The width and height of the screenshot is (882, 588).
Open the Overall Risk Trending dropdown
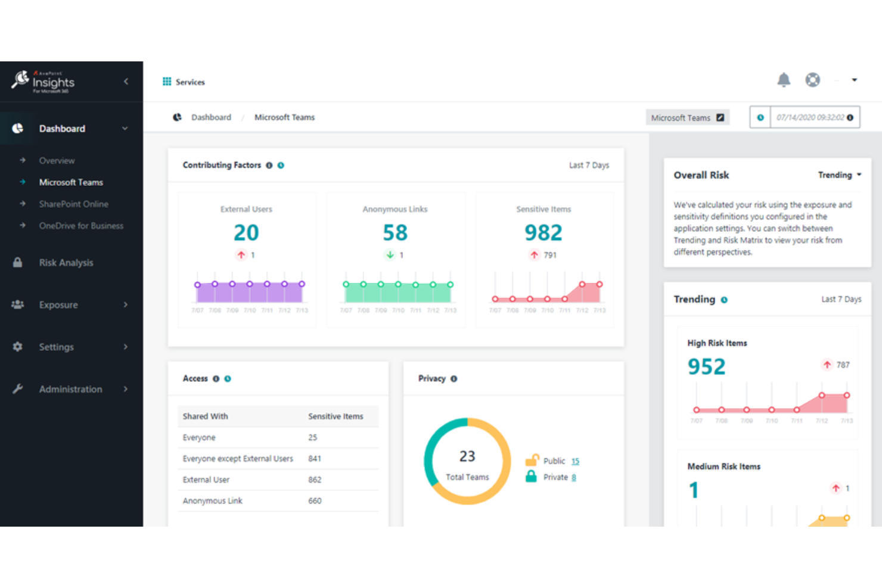point(840,175)
